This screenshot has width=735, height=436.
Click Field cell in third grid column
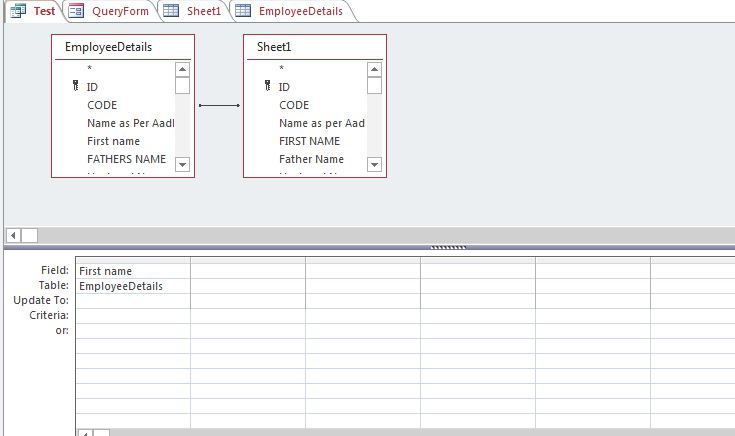pyautogui.click(x=363, y=271)
